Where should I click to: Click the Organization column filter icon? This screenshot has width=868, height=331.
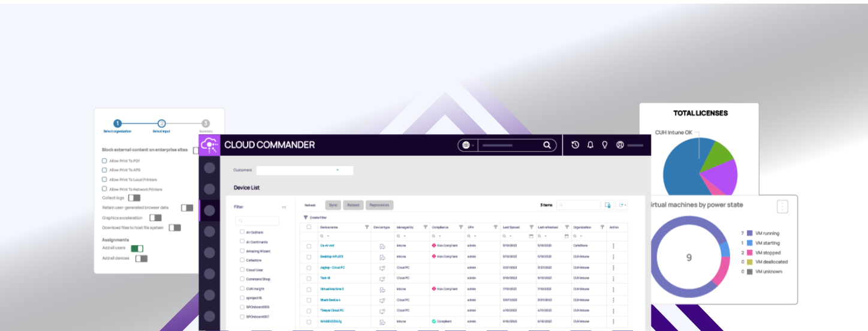(602, 227)
